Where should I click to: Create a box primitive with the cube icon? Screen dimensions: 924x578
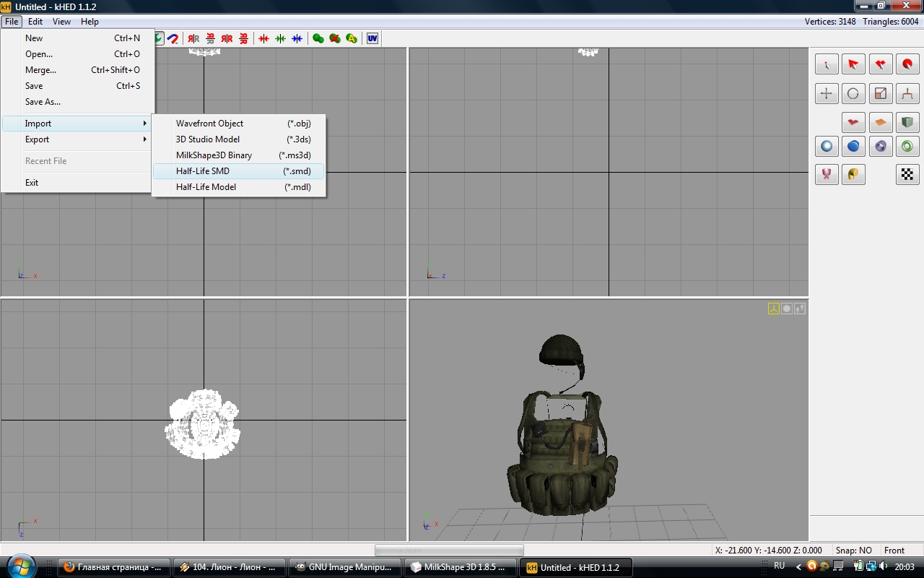click(x=907, y=123)
